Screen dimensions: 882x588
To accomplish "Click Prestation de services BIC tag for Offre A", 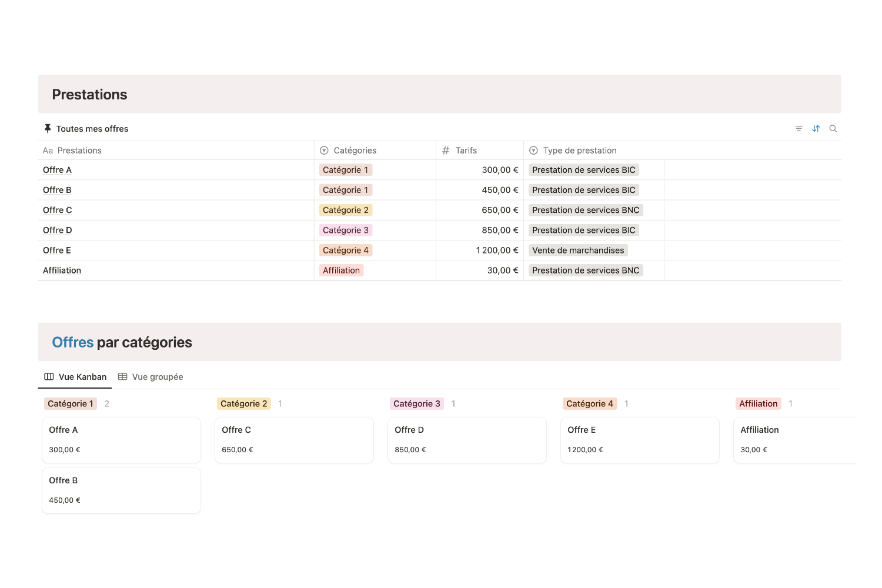I will [584, 170].
